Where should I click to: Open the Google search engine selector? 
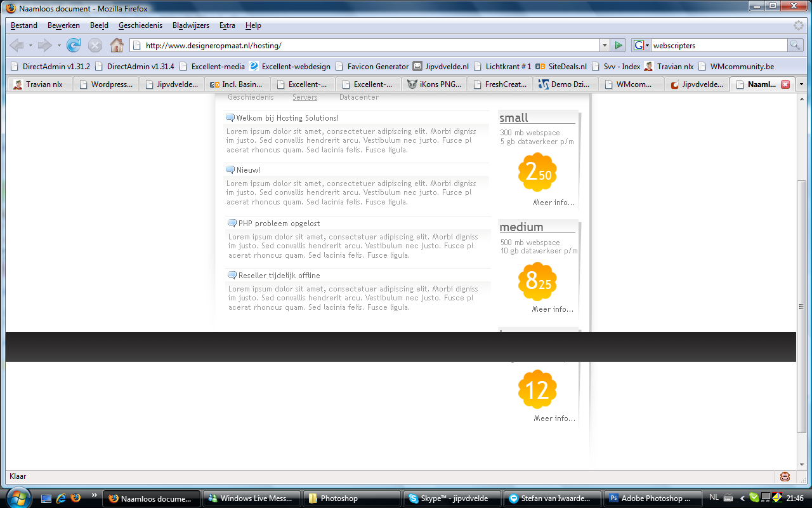tap(641, 45)
